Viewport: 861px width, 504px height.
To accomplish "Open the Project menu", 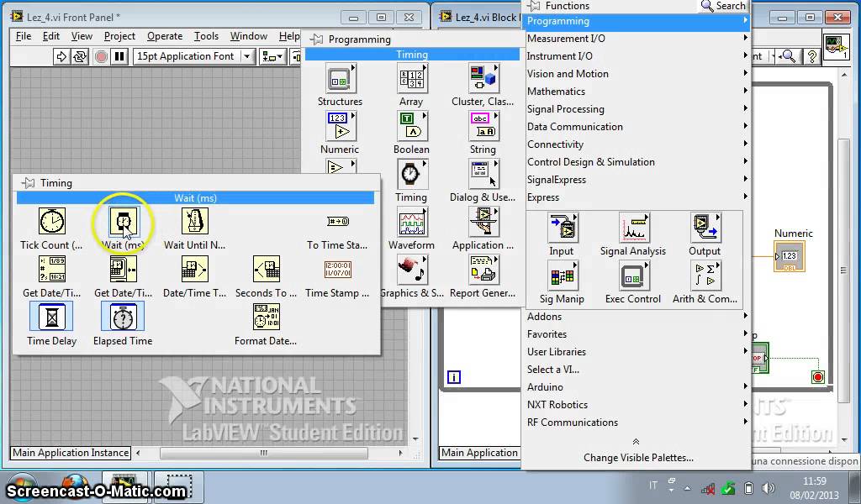I will pos(119,36).
